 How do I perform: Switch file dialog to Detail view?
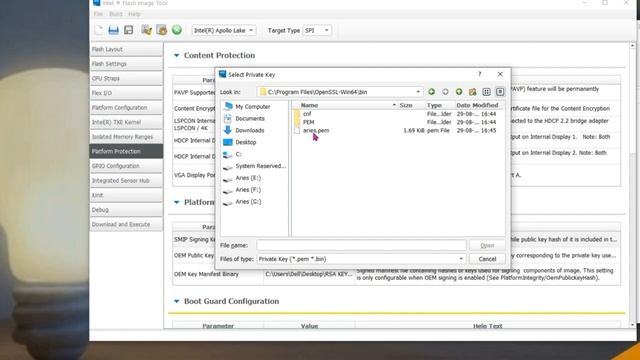pyautogui.click(x=500, y=92)
